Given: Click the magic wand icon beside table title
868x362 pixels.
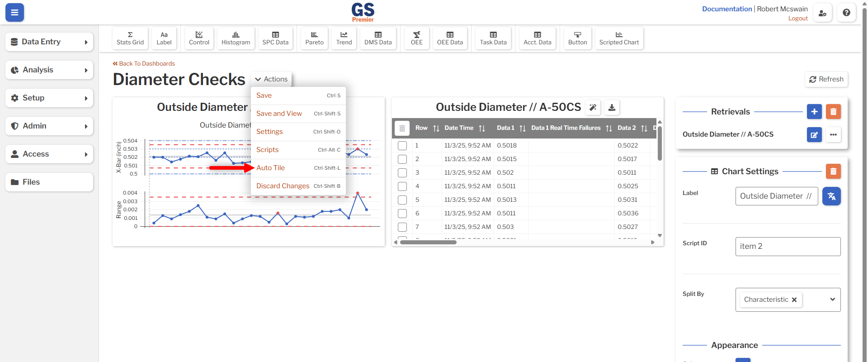Looking at the screenshot, I should pyautogui.click(x=593, y=108).
